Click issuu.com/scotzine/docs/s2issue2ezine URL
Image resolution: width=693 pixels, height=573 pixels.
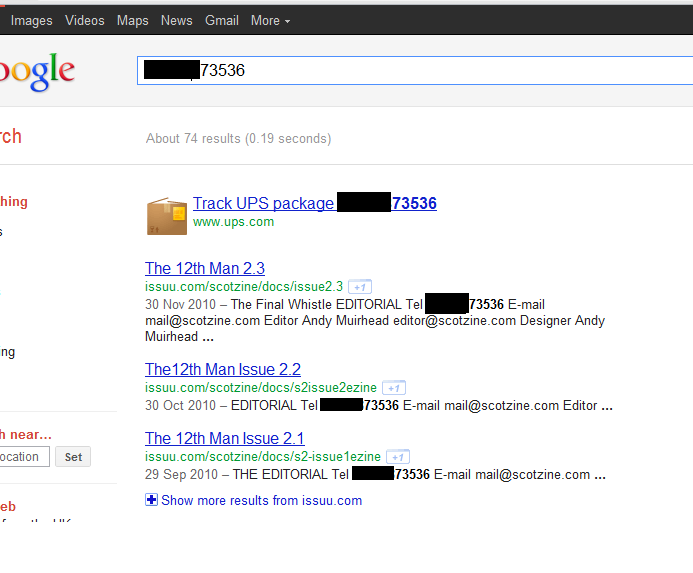point(261,387)
